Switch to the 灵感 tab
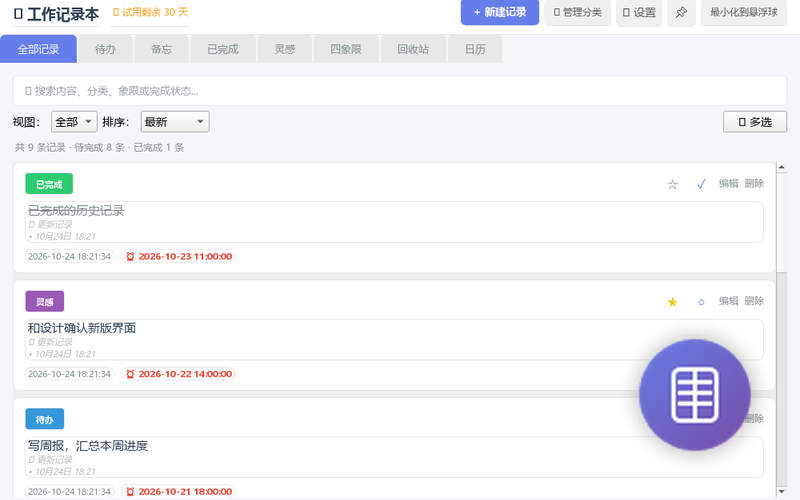 click(285, 49)
